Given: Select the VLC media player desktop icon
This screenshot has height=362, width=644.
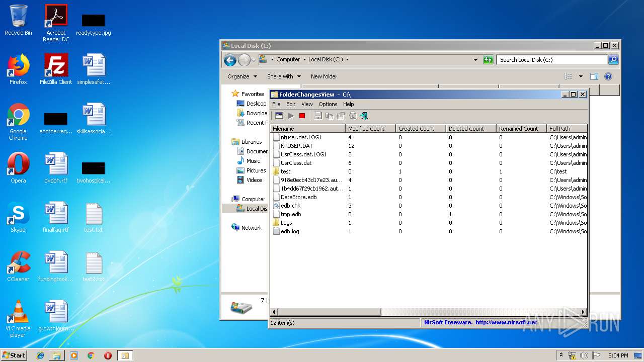Looking at the screenshot, I should coord(18,319).
